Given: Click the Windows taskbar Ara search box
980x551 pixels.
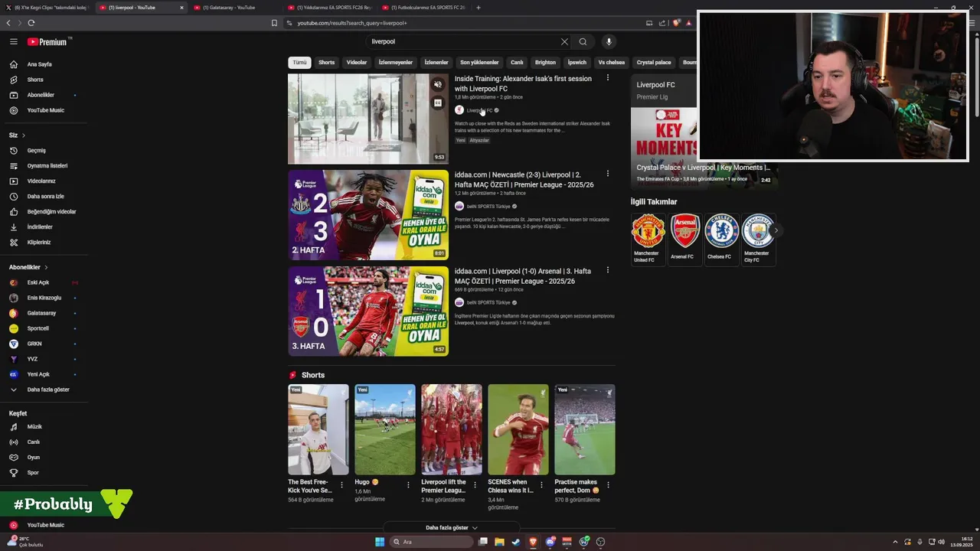Looking at the screenshot, I should (x=431, y=542).
